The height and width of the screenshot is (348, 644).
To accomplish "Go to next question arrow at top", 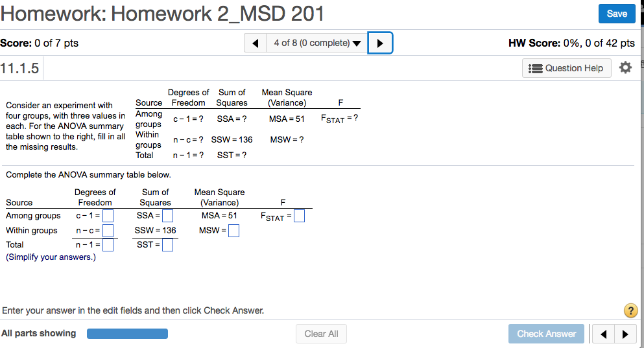I will pyautogui.click(x=380, y=43).
